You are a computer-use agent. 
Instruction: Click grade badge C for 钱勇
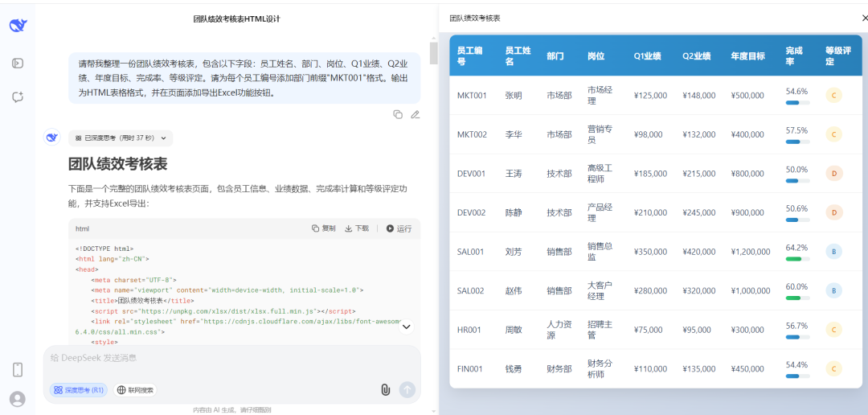pos(833,368)
